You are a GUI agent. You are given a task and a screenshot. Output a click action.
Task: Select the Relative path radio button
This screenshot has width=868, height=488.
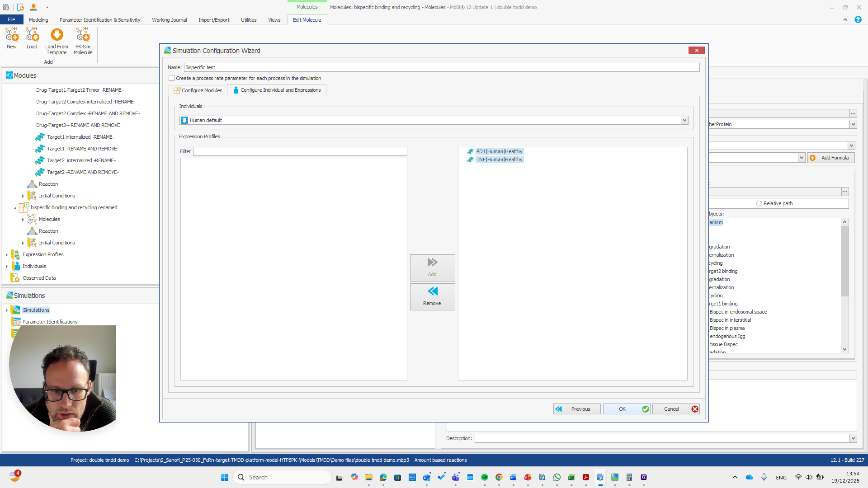[x=759, y=203]
